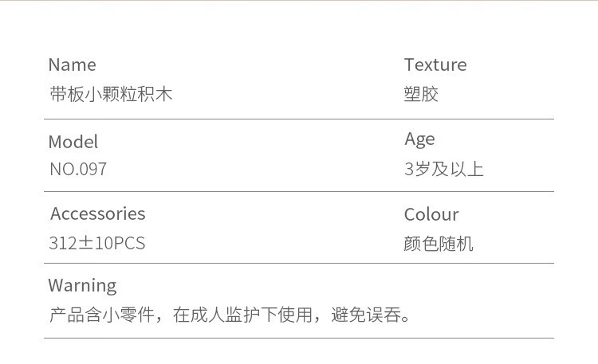Click the divider line below the Model row
This screenshot has height=364, width=598.
pos(299,192)
